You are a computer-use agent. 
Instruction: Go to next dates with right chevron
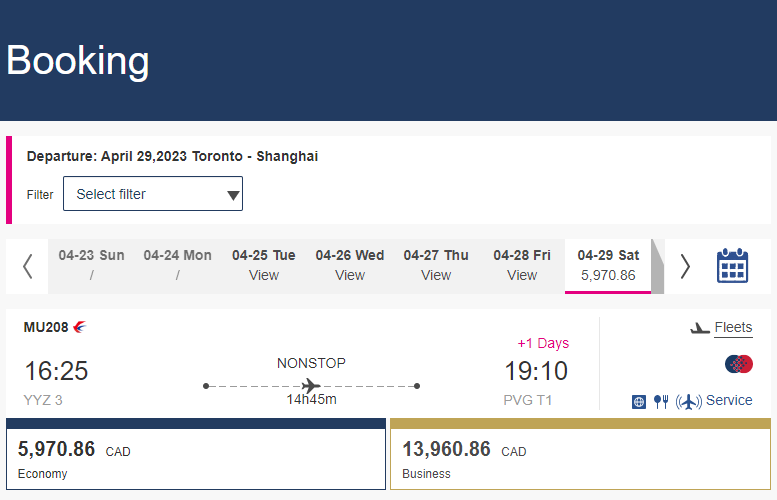[685, 267]
